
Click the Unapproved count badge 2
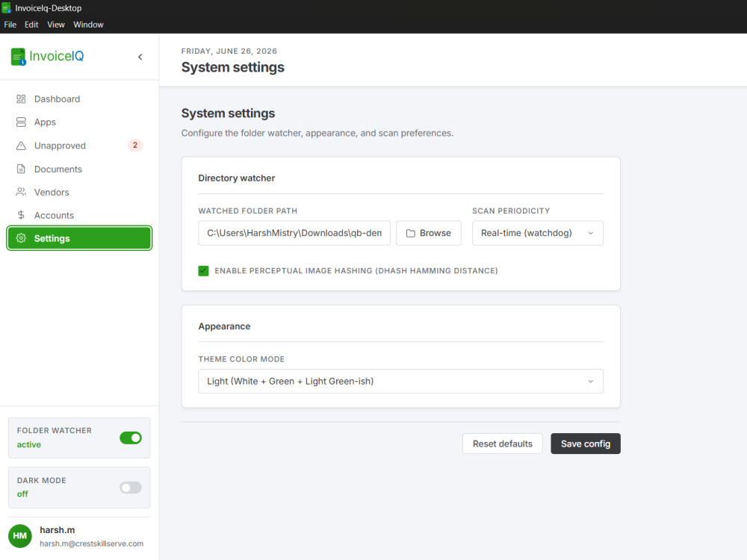(x=135, y=146)
